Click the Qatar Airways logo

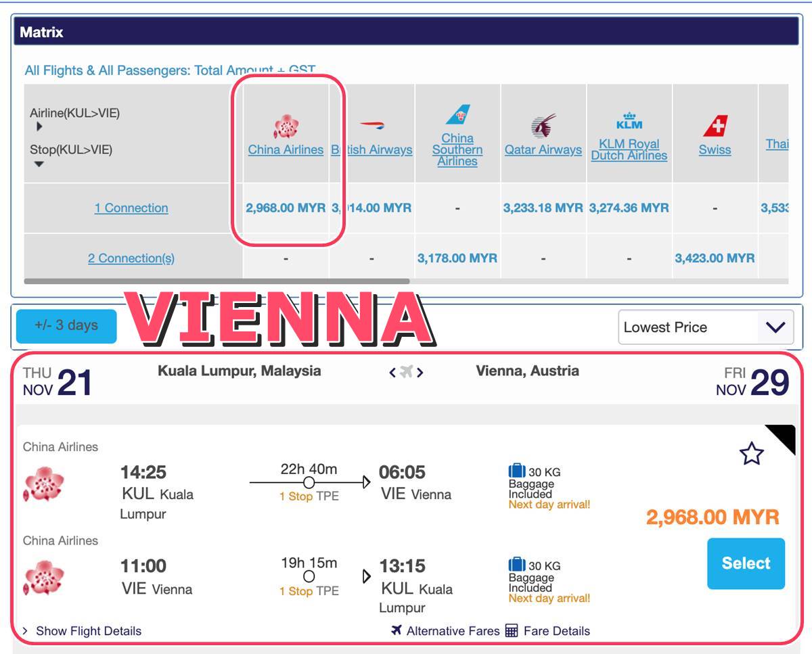pyautogui.click(x=543, y=126)
